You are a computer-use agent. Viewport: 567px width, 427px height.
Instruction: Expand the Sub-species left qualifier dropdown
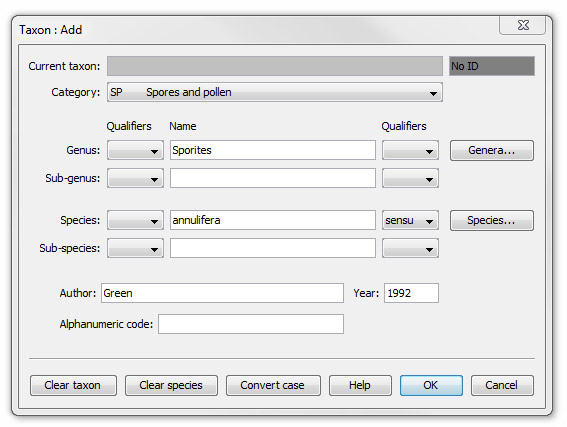(x=135, y=248)
